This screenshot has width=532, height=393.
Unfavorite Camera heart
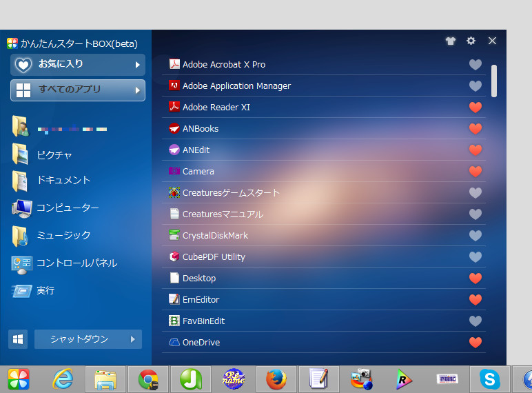[x=475, y=172]
